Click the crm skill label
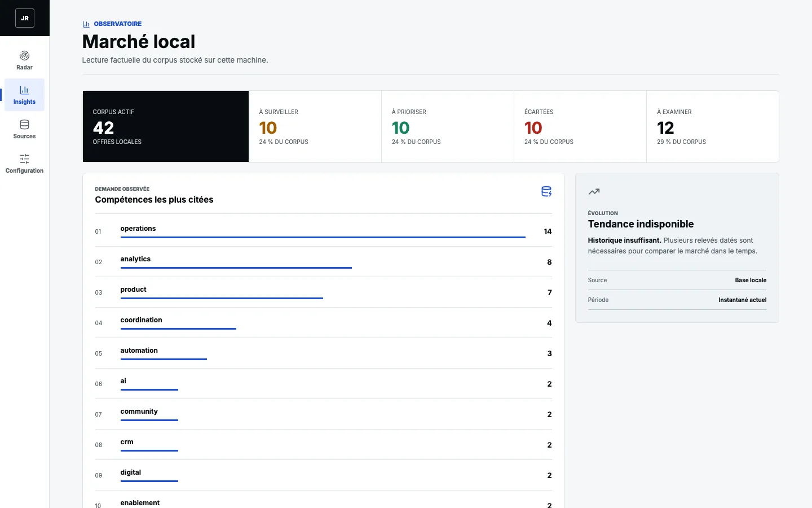 coord(127,442)
